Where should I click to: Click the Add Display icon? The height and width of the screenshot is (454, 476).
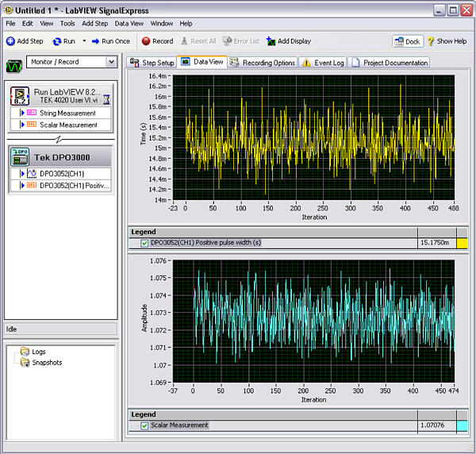coord(271,41)
